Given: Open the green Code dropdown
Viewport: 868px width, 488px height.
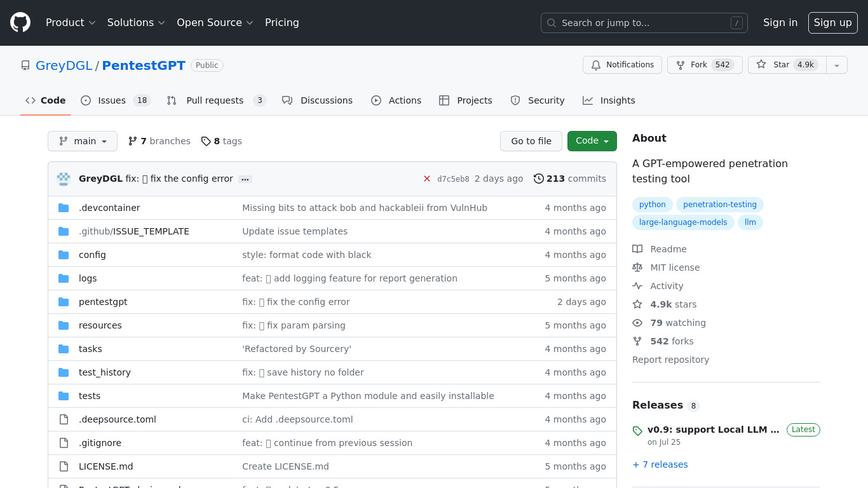Looking at the screenshot, I should pyautogui.click(x=592, y=141).
